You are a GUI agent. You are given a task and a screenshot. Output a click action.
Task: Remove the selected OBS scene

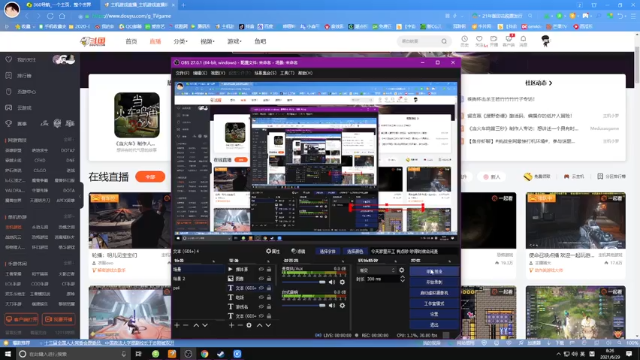coord(185,325)
